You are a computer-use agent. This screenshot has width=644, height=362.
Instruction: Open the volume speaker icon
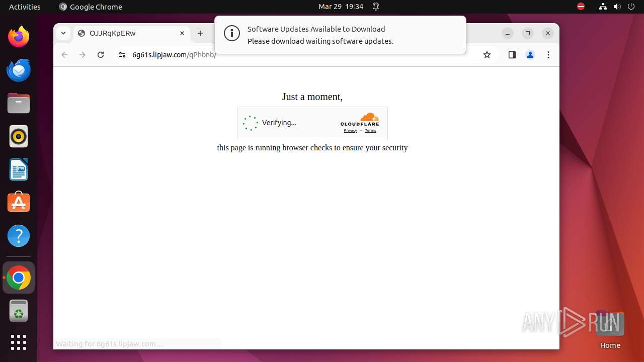[617, 7]
